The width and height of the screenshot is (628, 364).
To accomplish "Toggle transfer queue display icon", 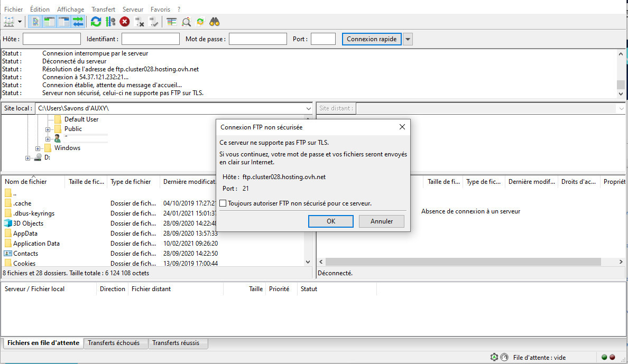I will [78, 22].
